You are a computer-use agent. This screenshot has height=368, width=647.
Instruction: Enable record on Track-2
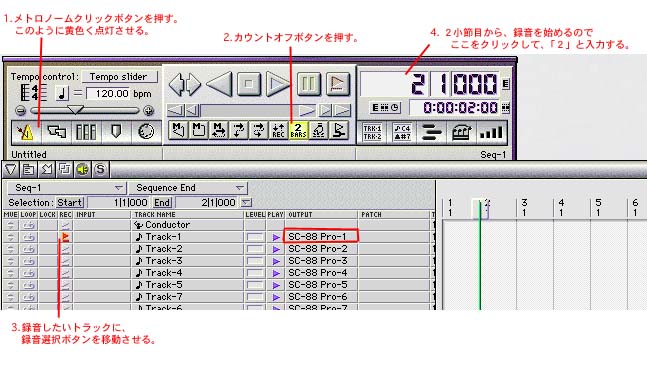(x=65, y=249)
